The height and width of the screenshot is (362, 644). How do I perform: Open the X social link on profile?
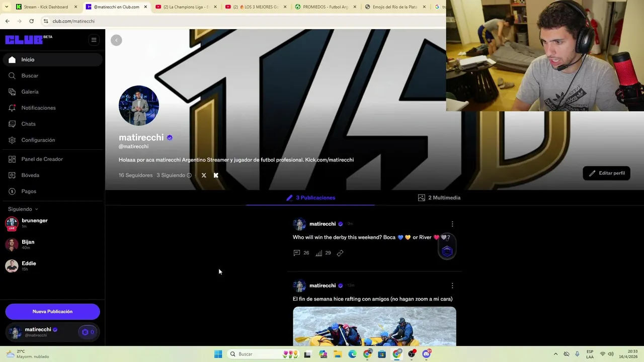pyautogui.click(x=204, y=175)
